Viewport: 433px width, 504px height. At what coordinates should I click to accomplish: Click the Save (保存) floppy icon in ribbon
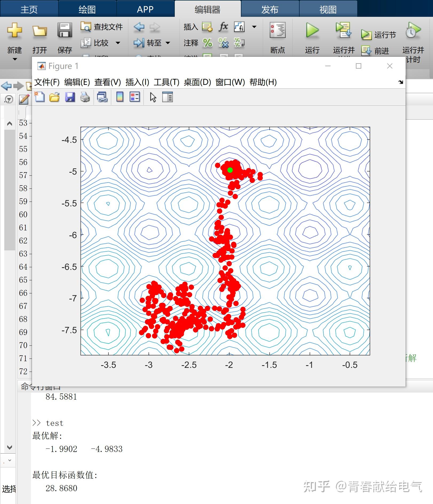pos(65,30)
